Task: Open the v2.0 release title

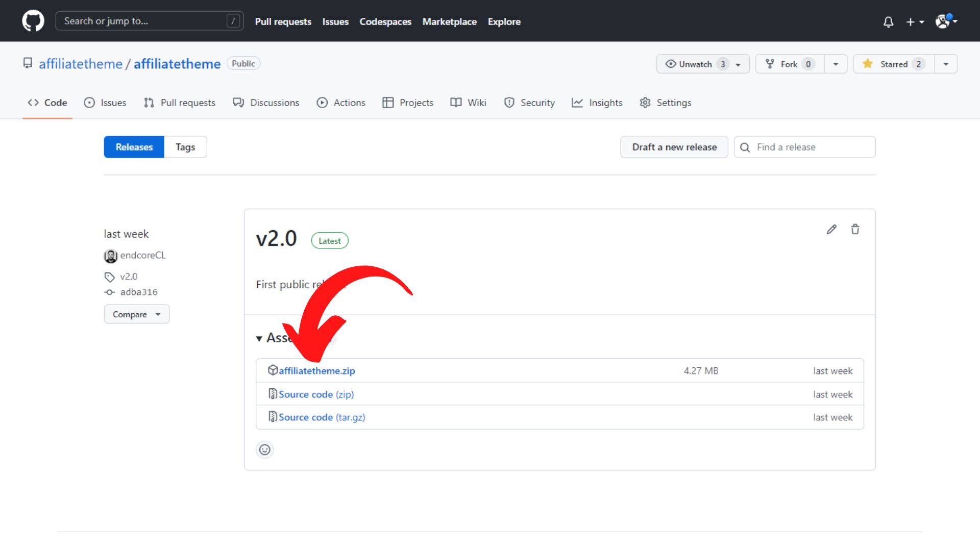Action: click(276, 239)
